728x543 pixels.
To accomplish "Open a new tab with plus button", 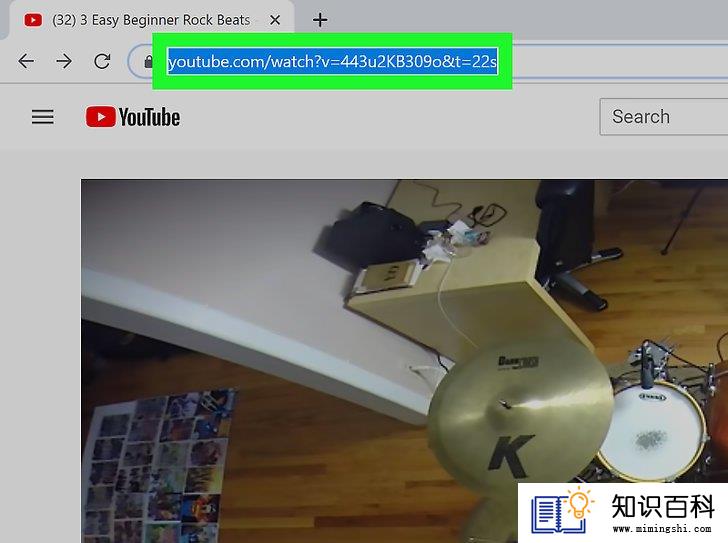I will click(320, 20).
